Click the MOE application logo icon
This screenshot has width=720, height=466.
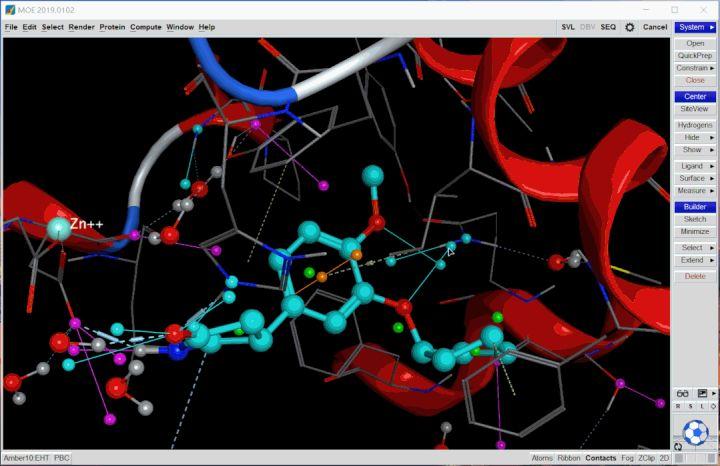(10, 9)
